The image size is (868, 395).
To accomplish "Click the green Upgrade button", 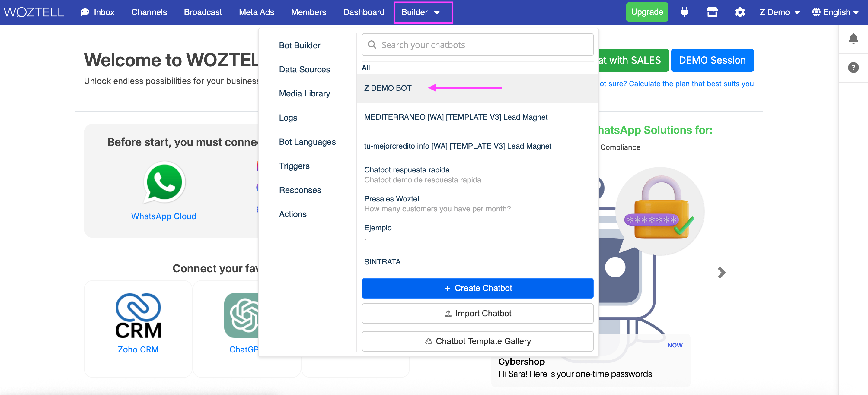I will pos(646,12).
